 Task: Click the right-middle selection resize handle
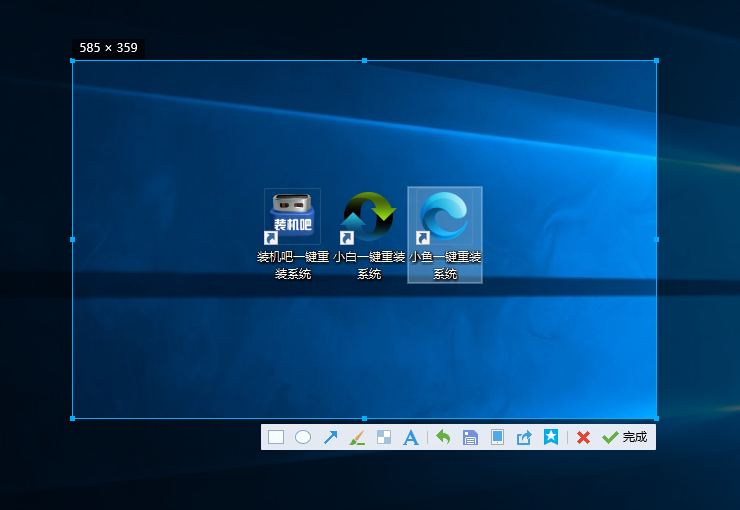(x=656, y=239)
